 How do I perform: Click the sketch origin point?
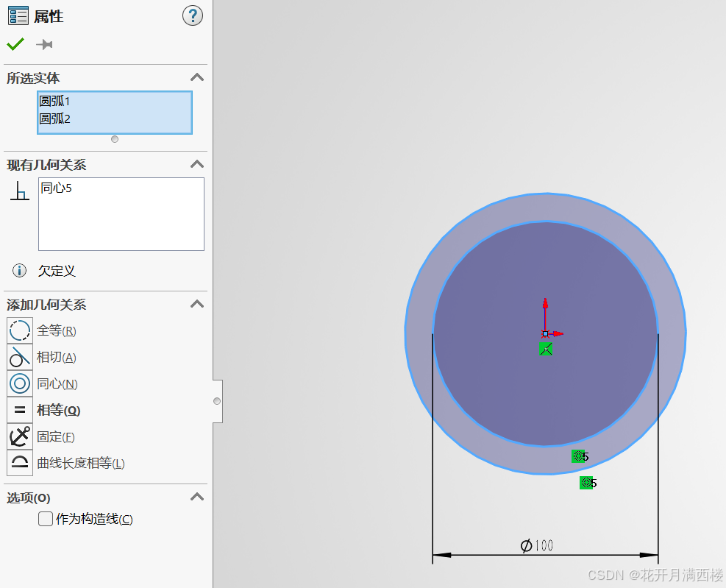(x=546, y=333)
